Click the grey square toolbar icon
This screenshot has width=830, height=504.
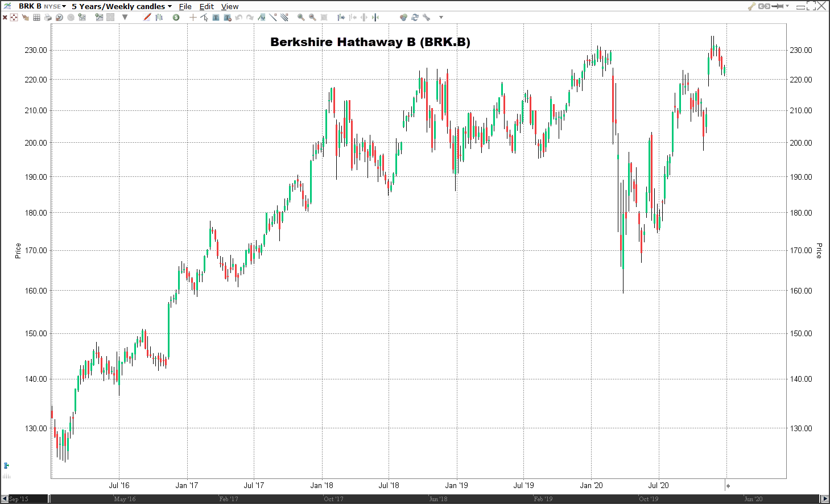tap(110, 18)
